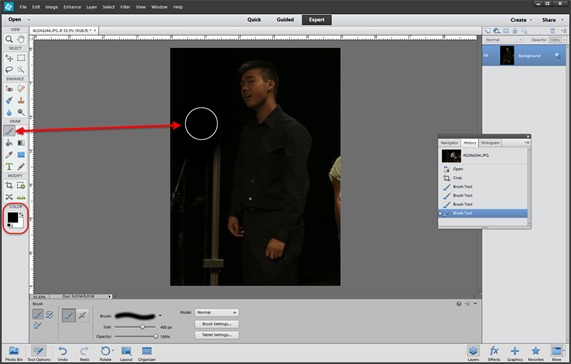Choose Color Replacement brush in tool options
Viewport: 571px width, 364px height.
pyautogui.click(x=38, y=325)
